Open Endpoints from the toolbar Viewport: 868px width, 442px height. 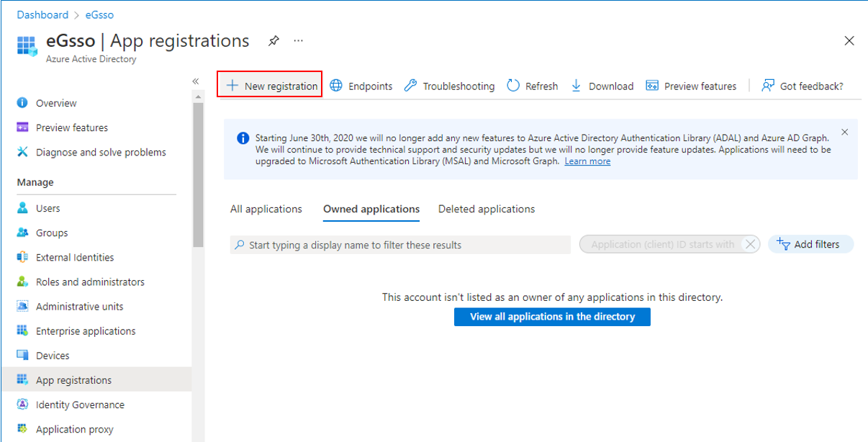point(361,86)
